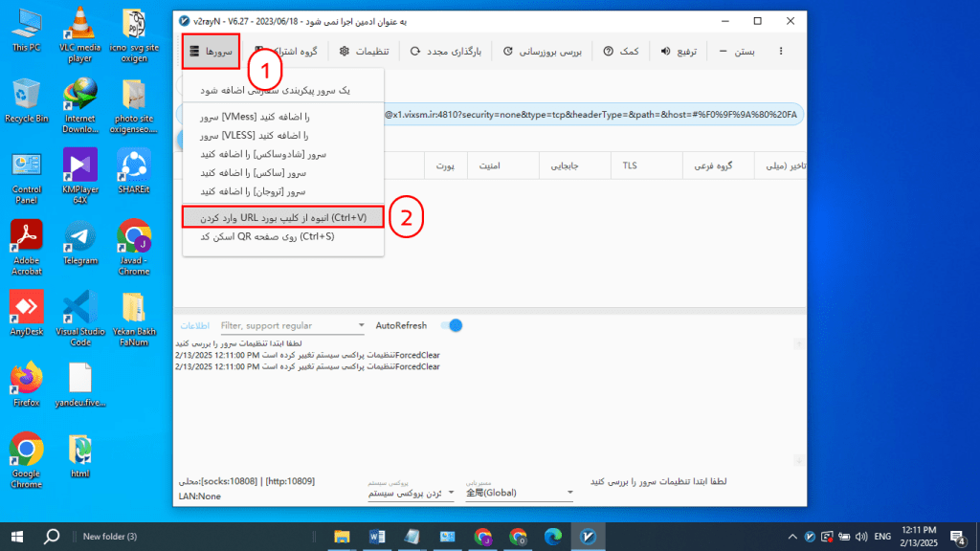Click the اطلاعات link above the log

(195, 325)
